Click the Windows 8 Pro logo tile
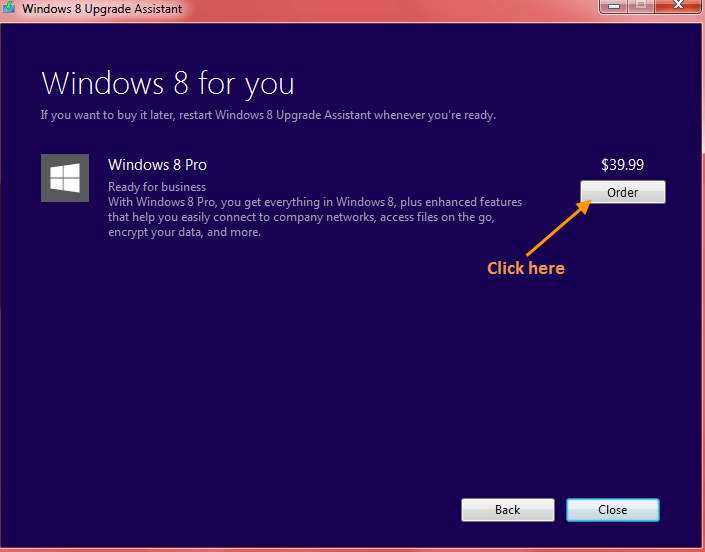Screen dimensions: 705x552 coord(65,178)
